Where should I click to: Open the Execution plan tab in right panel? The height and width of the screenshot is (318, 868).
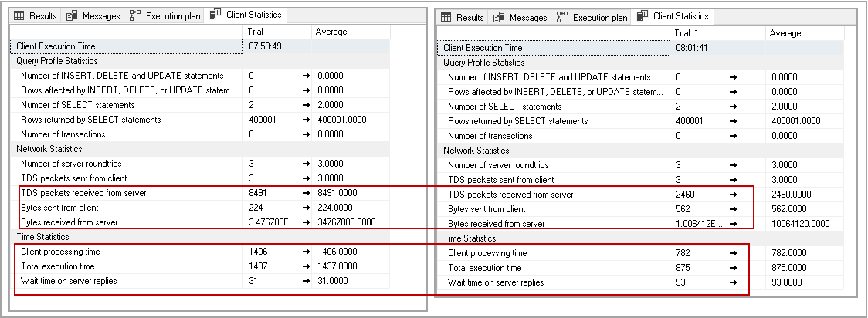tap(592, 18)
